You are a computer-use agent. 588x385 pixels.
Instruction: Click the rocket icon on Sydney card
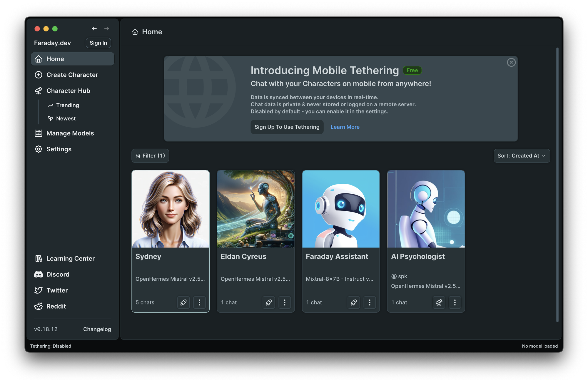coord(183,302)
